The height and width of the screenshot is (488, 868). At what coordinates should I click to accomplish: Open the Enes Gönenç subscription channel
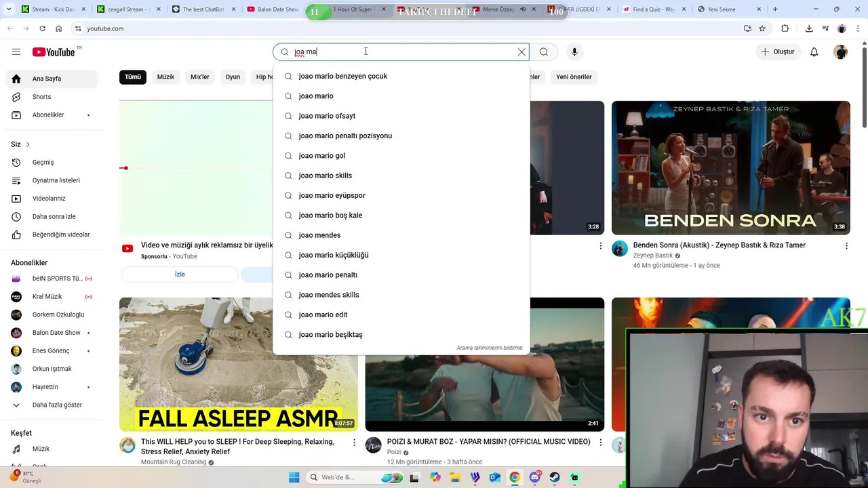coord(52,351)
